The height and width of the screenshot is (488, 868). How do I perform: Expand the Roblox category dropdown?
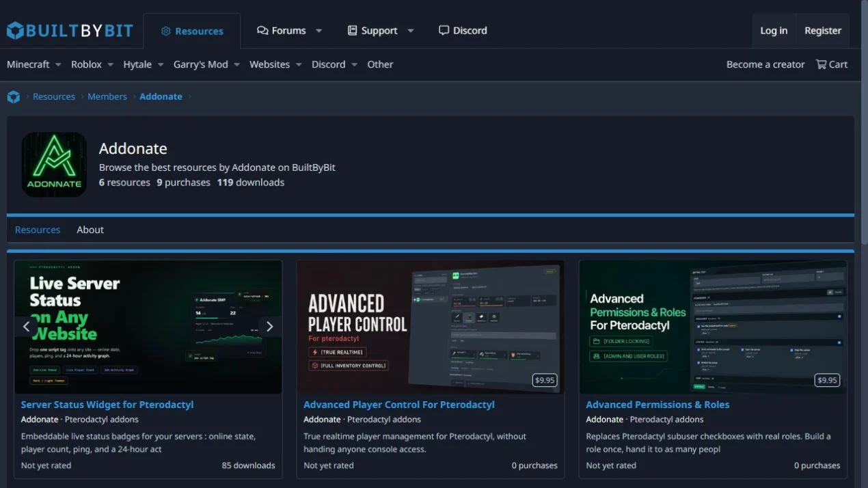110,65
